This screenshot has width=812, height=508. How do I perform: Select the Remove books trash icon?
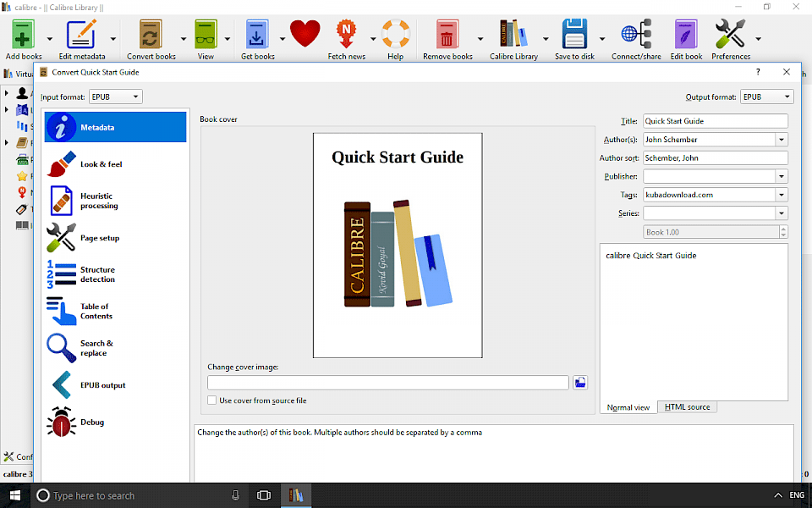447,35
